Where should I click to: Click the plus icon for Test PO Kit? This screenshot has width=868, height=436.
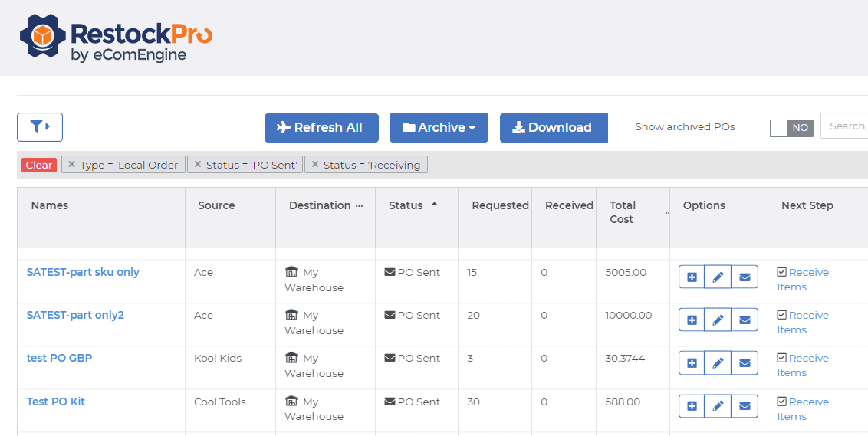click(x=692, y=407)
